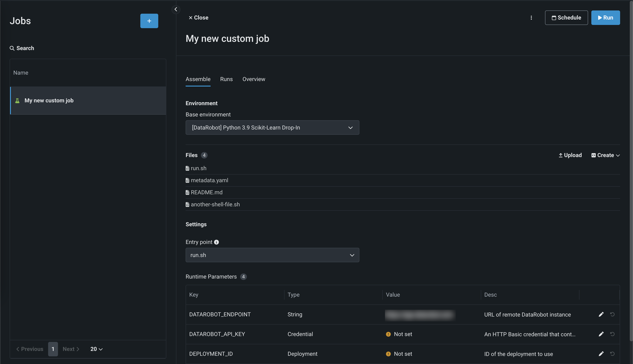Image resolution: width=633 pixels, height=364 pixels.
Task: Click the Schedule button
Action: coord(566,17)
